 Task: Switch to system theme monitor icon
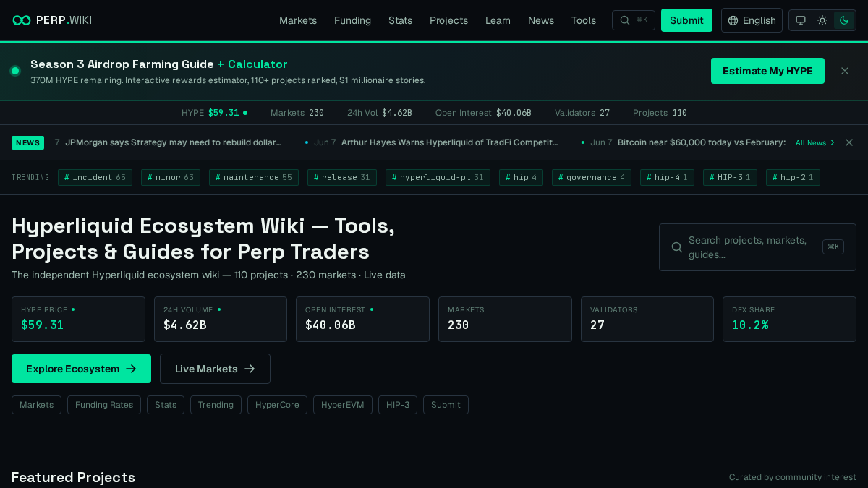[x=801, y=20]
